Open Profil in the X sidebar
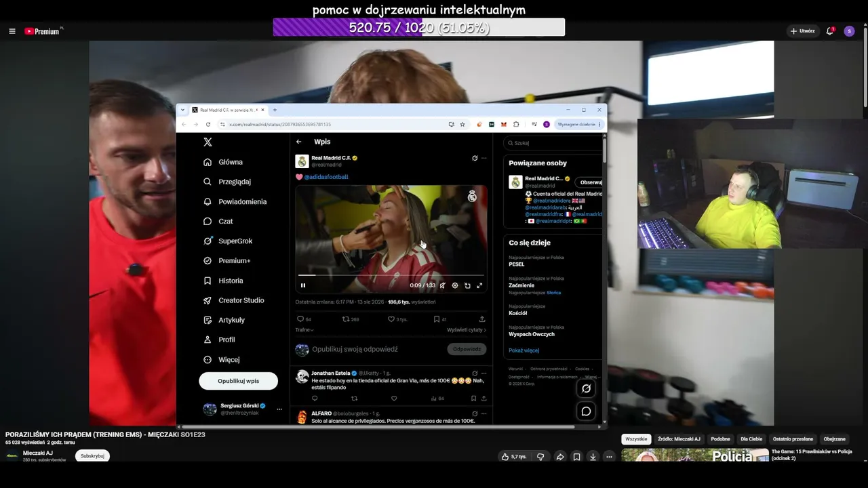 (219, 340)
